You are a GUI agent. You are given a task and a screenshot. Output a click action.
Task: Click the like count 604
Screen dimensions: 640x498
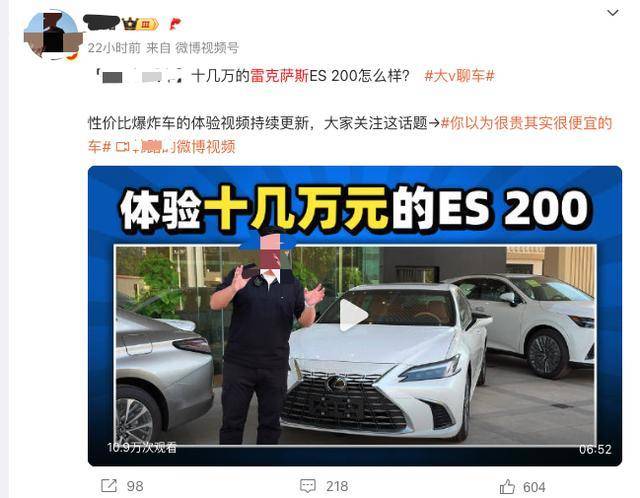pyautogui.click(x=534, y=487)
